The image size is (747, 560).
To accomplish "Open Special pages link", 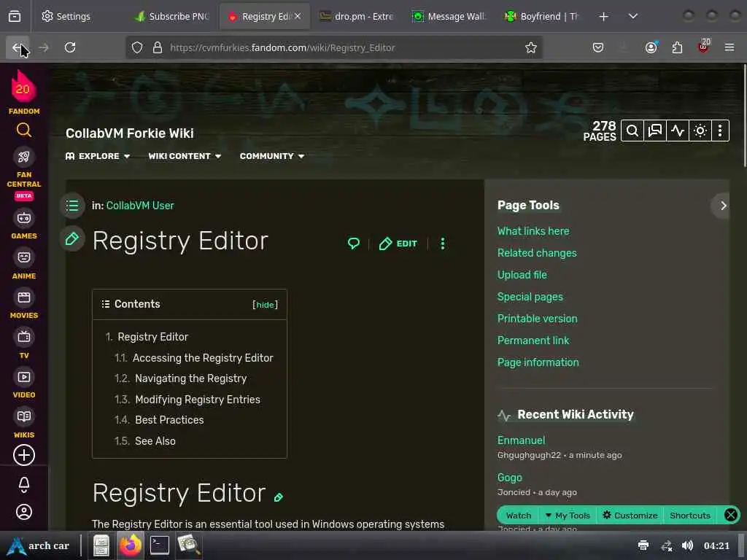I will pos(530,297).
